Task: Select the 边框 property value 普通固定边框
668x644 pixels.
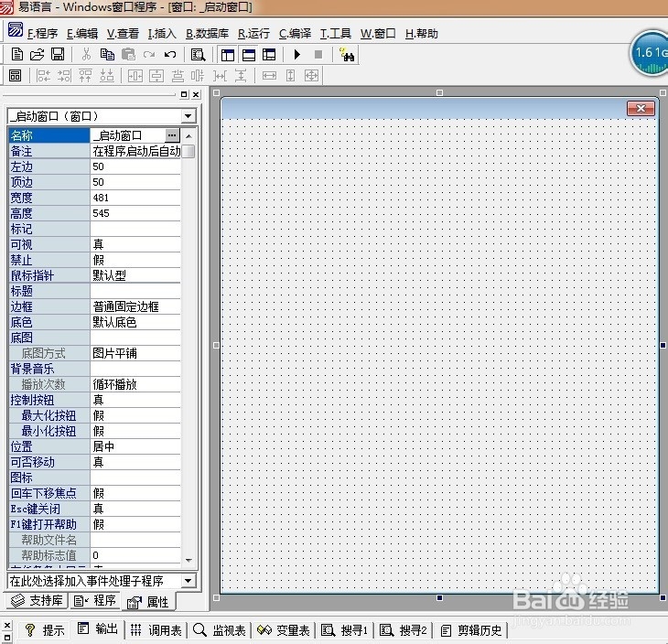Action: [x=135, y=306]
